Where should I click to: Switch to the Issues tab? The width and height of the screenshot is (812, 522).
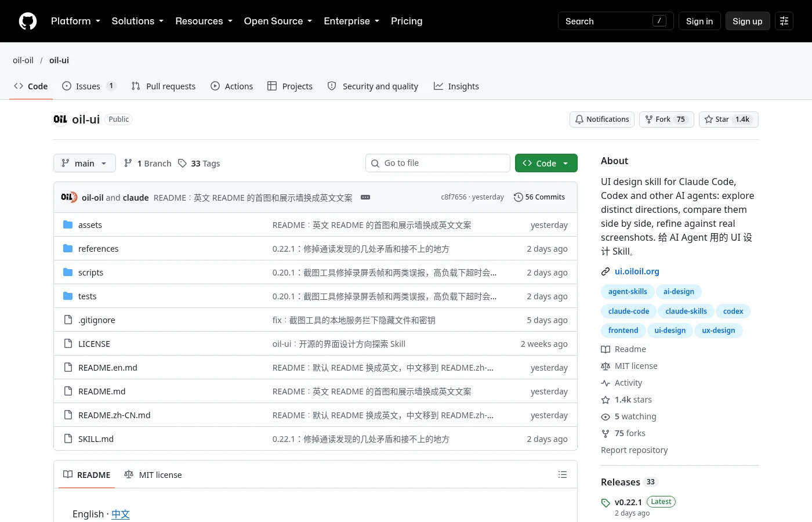(89, 86)
